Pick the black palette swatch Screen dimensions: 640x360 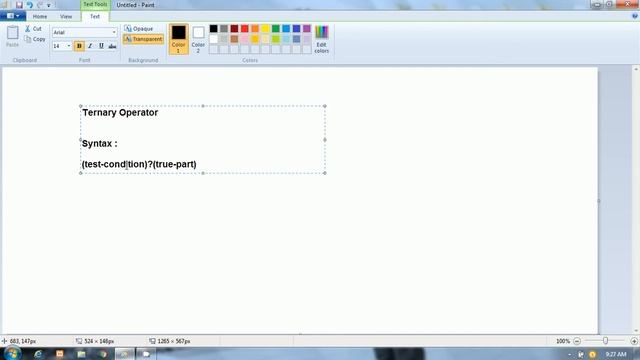[x=213, y=29]
